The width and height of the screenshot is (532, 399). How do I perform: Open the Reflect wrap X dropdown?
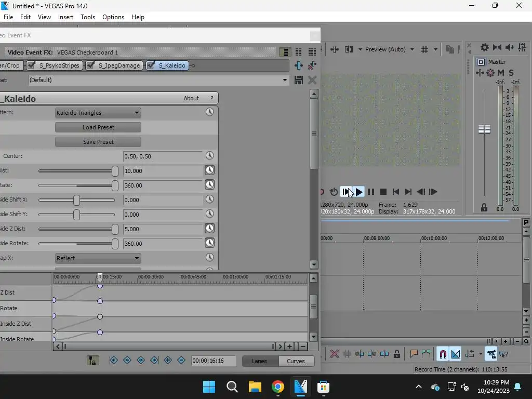point(98,258)
